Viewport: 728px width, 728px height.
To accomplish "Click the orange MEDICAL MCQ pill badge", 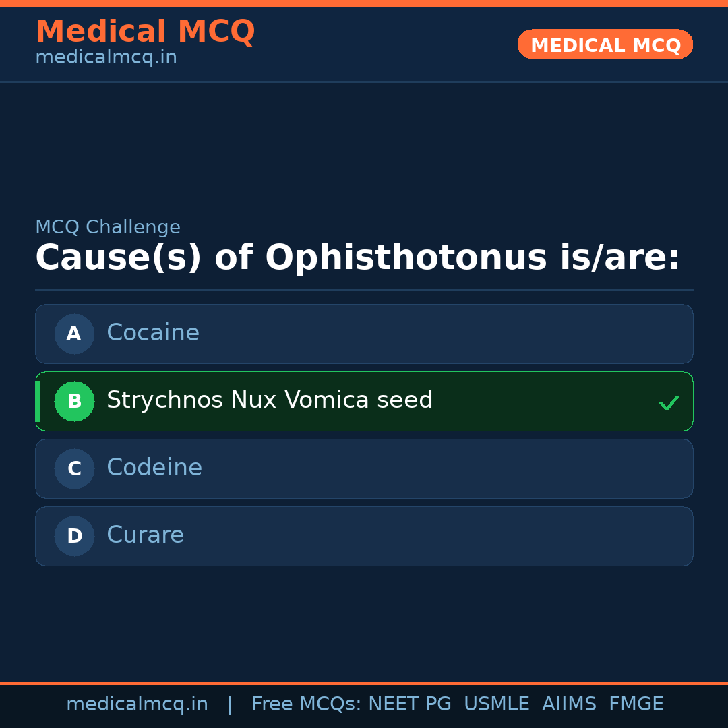I will [605, 44].
